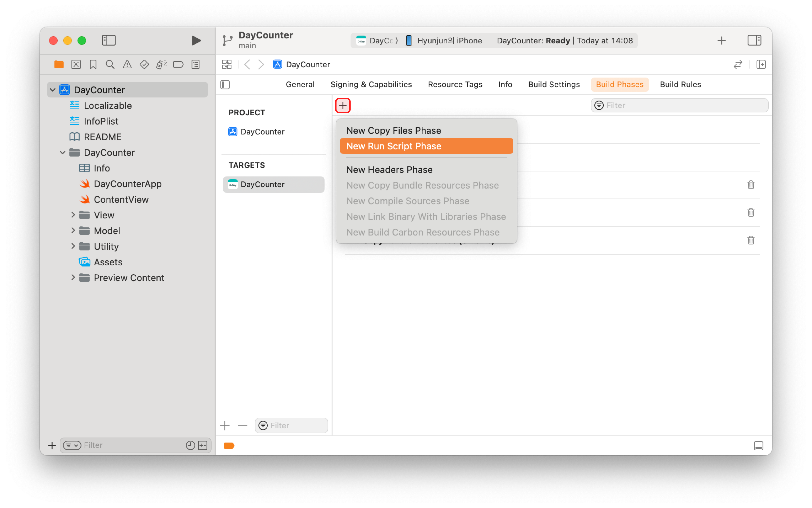Toggle the bottom debug area
The image size is (812, 508).
758,445
